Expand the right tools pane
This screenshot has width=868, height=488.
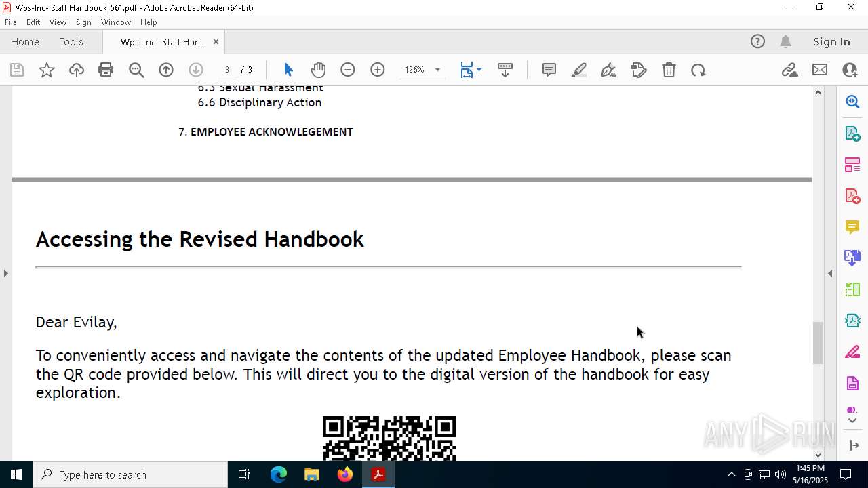pyautogui.click(x=854, y=445)
